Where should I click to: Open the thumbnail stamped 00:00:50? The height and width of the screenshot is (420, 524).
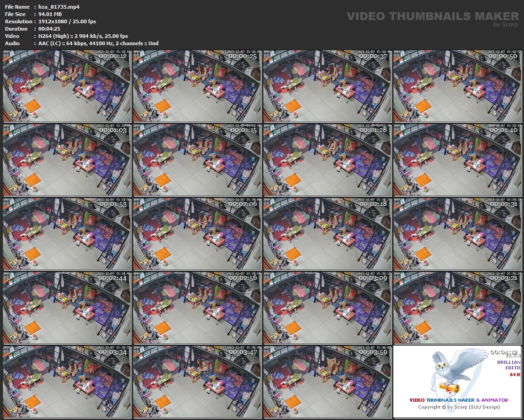(x=457, y=86)
